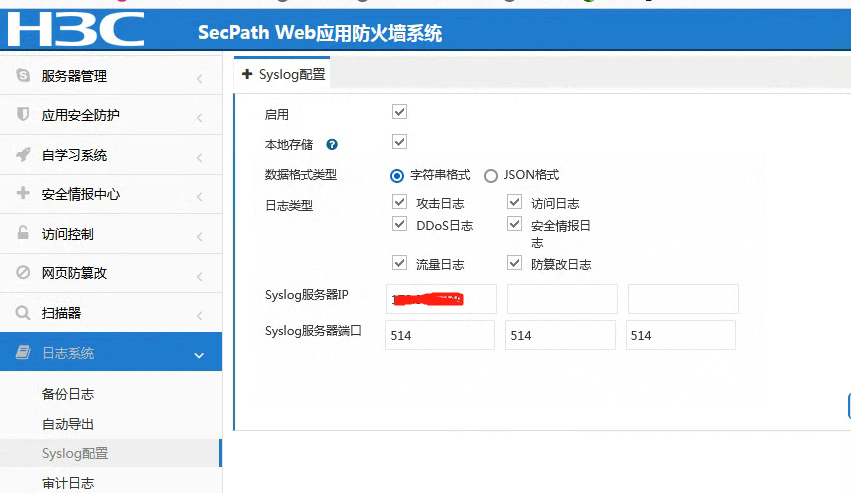
Task: Expand 扫描器 menu chevron
Action: pos(199,315)
